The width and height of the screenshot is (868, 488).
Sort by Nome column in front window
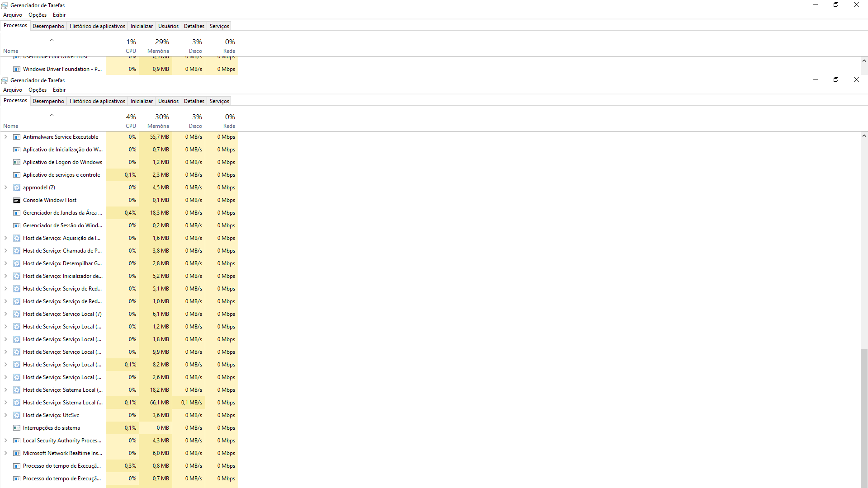[53, 121]
